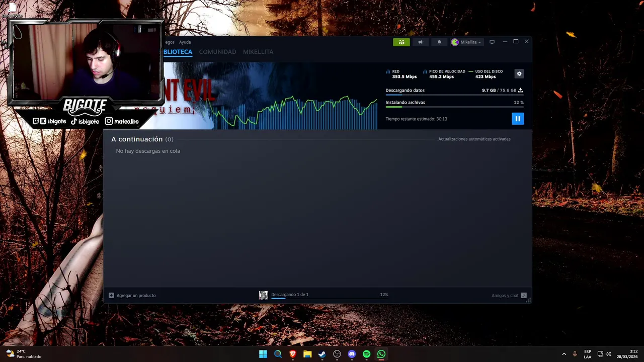Image resolution: width=644 pixels, height=362 pixels.
Task: Minimize the Steam window
Action: tap(505, 42)
